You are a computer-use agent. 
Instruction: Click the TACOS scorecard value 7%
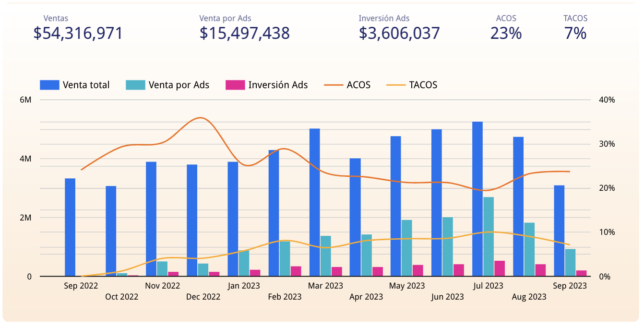click(x=575, y=33)
